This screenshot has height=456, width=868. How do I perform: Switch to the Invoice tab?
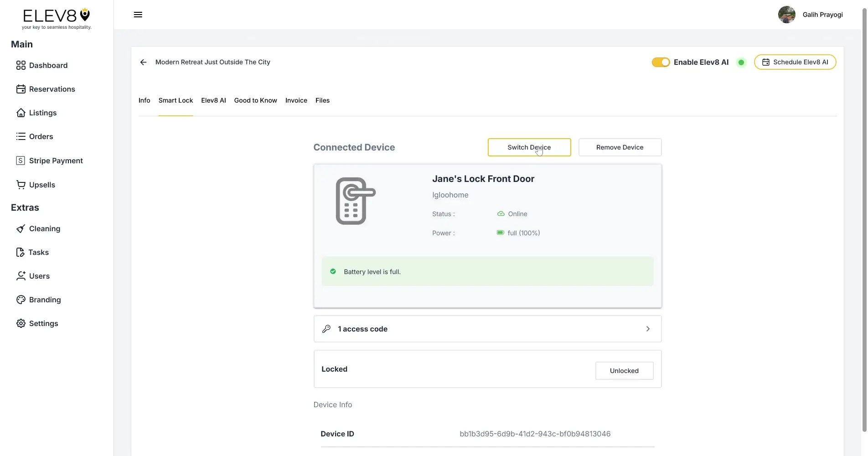coord(296,100)
